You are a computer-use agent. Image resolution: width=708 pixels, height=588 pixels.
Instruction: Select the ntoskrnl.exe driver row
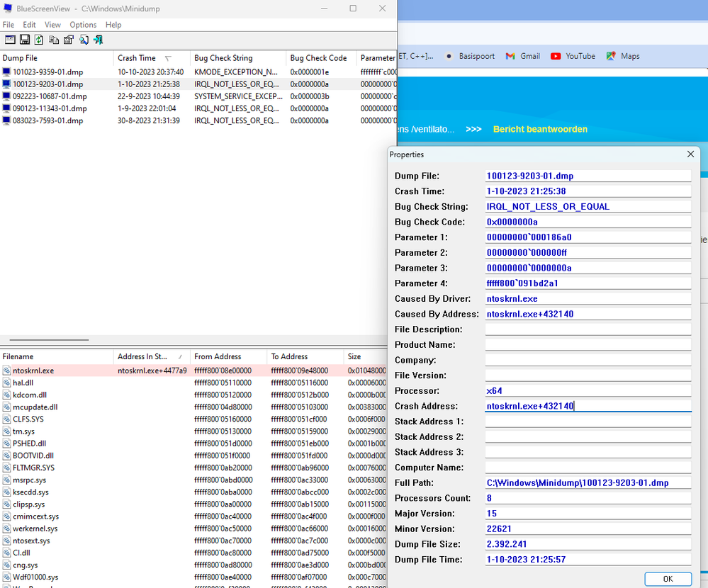click(x=33, y=371)
